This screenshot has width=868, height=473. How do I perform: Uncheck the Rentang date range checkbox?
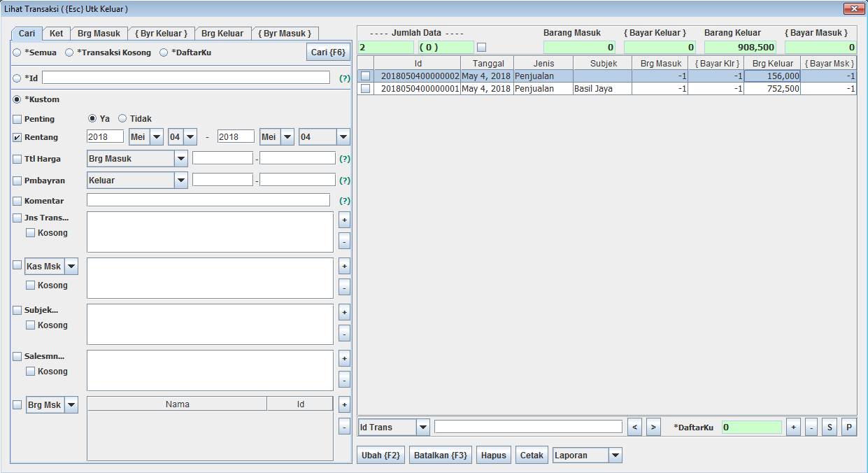[17, 138]
